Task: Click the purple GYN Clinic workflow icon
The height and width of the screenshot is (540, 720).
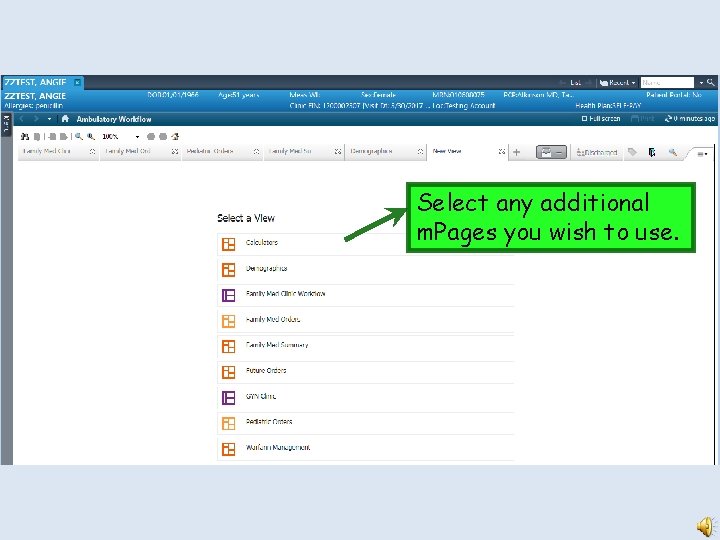Action: tap(228, 398)
